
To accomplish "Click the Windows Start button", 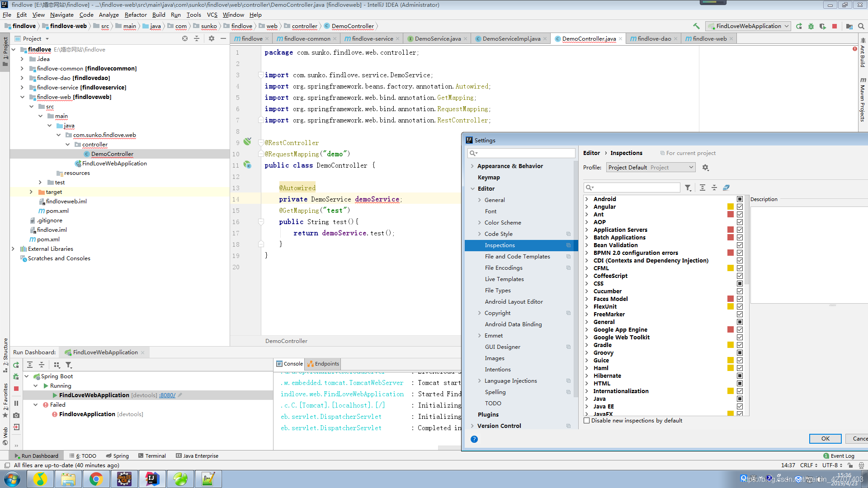I will pos(12,479).
